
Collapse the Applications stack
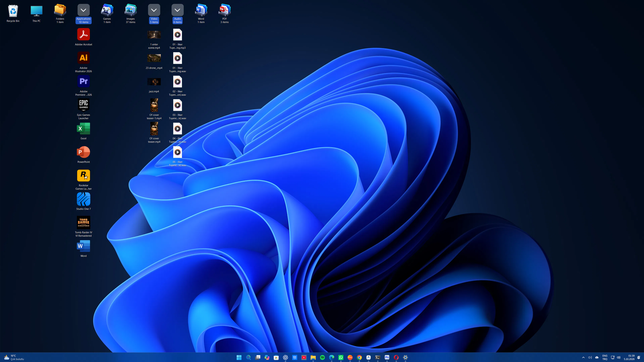coord(83,10)
